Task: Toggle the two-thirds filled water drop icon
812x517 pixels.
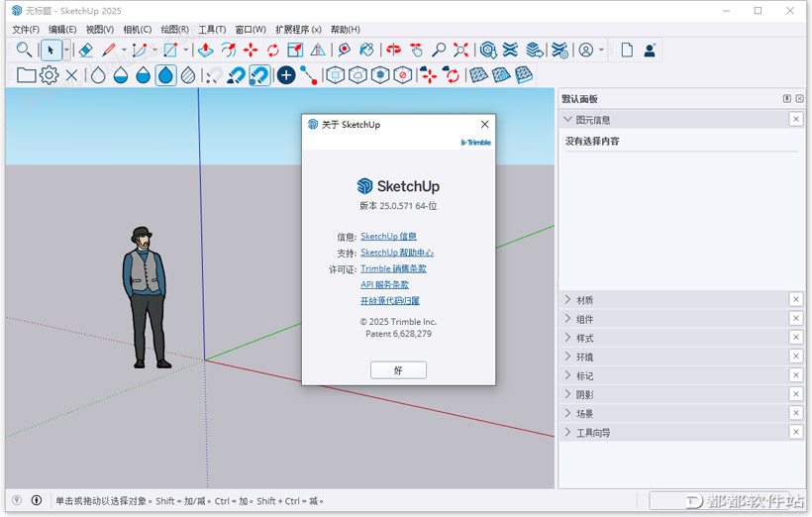Action: 143,75
